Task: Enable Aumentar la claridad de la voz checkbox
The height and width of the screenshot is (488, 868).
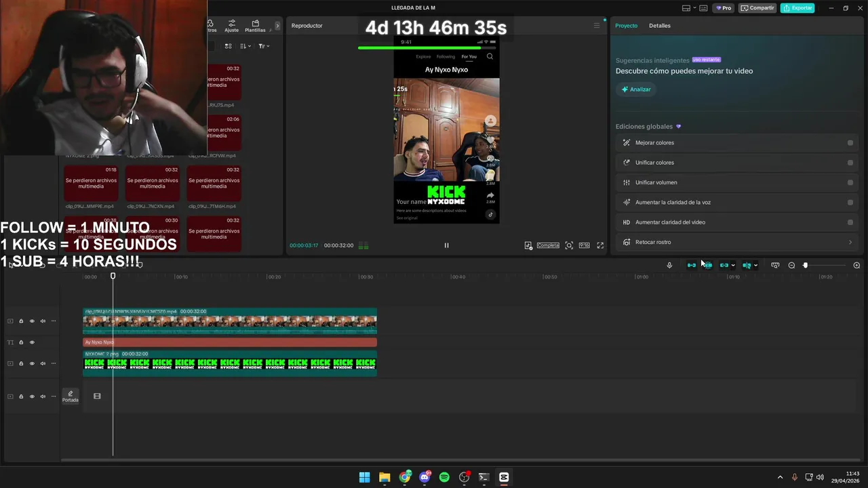Action: point(850,202)
